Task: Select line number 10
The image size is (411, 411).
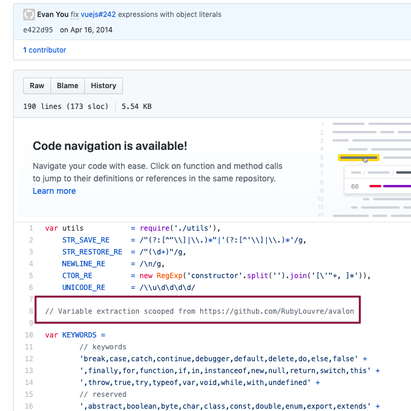Action: pos(29,335)
